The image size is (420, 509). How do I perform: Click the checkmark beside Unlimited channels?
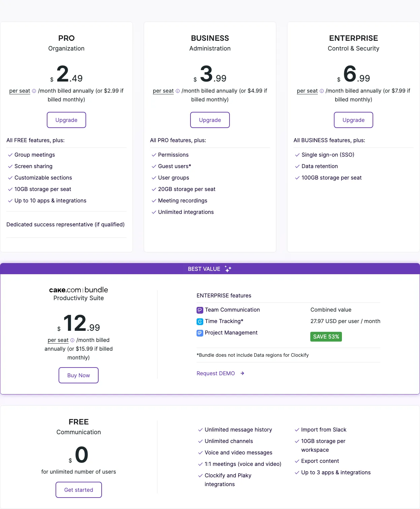point(200,441)
